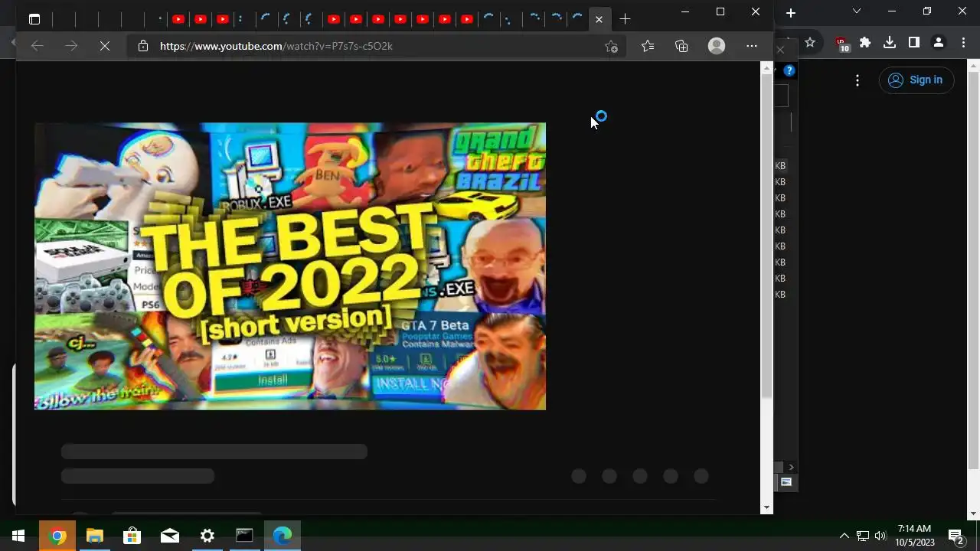Bookmark this page in Chrome
This screenshot has height=551, width=980.
(810, 43)
